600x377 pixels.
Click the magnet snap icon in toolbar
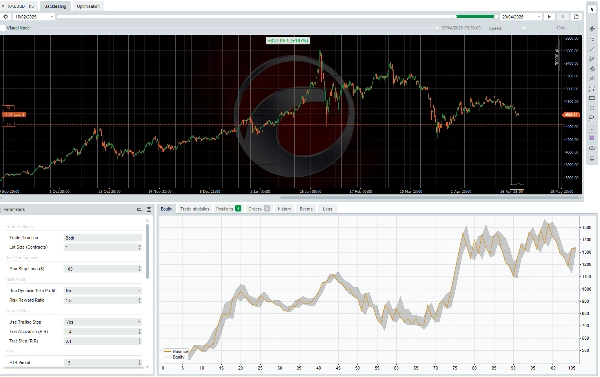pyautogui.click(x=592, y=148)
